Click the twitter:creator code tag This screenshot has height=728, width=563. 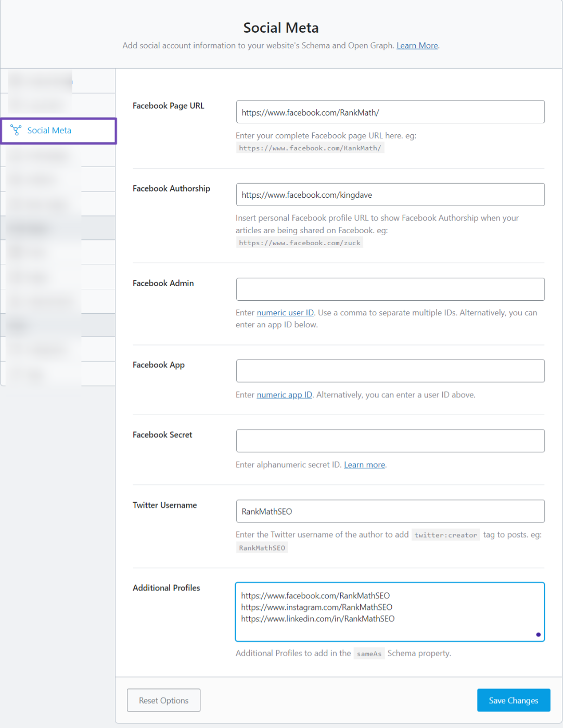click(445, 535)
